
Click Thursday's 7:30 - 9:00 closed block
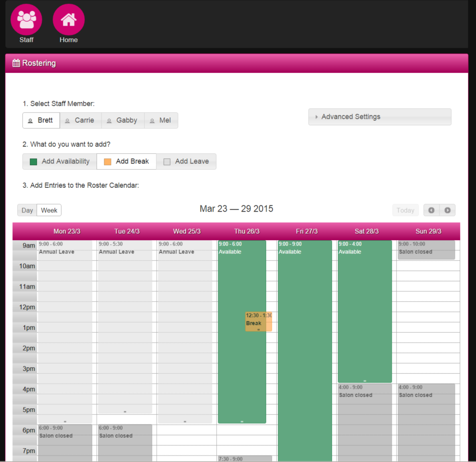(245, 459)
